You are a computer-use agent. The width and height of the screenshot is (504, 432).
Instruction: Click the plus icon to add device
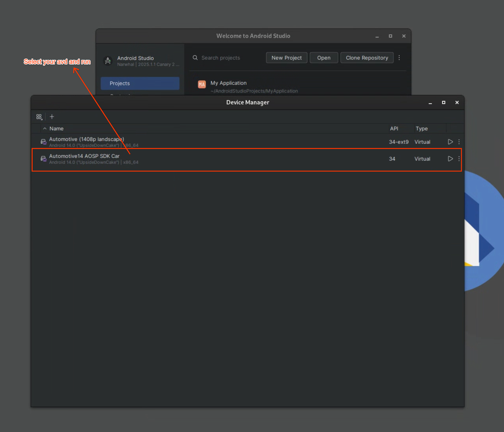(x=52, y=117)
